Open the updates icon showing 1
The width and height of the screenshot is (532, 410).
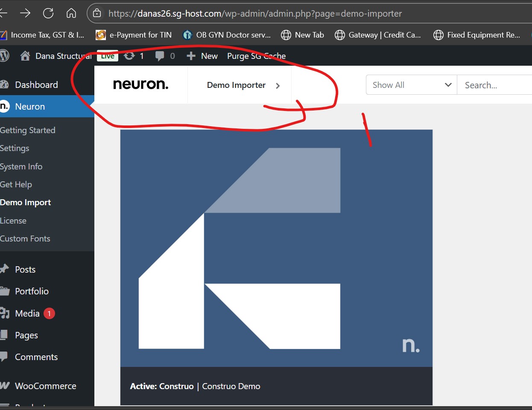(129, 56)
